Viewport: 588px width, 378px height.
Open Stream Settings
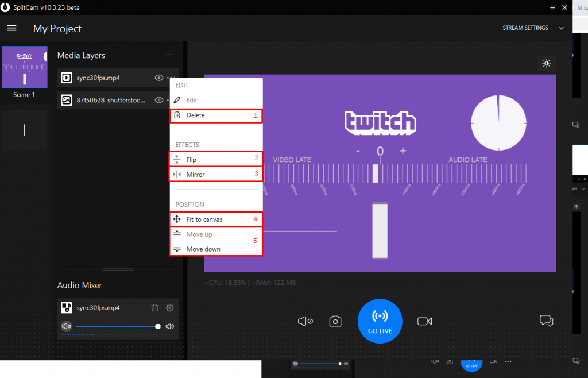pyautogui.click(x=525, y=28)
